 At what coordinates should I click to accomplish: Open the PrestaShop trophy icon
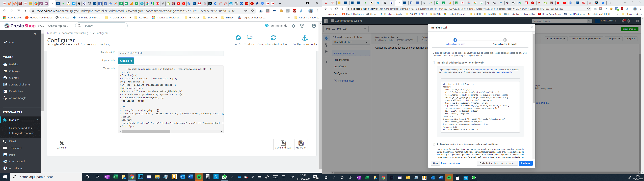coord(302,26)
